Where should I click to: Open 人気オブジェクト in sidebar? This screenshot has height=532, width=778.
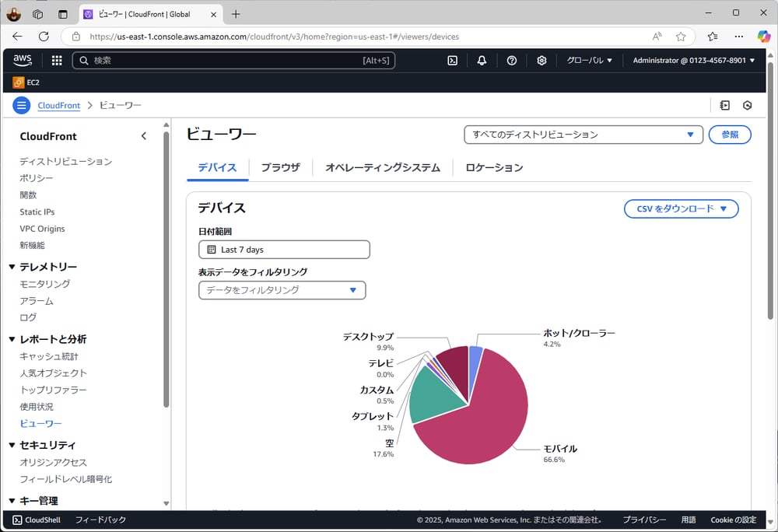tap(53, 373)
